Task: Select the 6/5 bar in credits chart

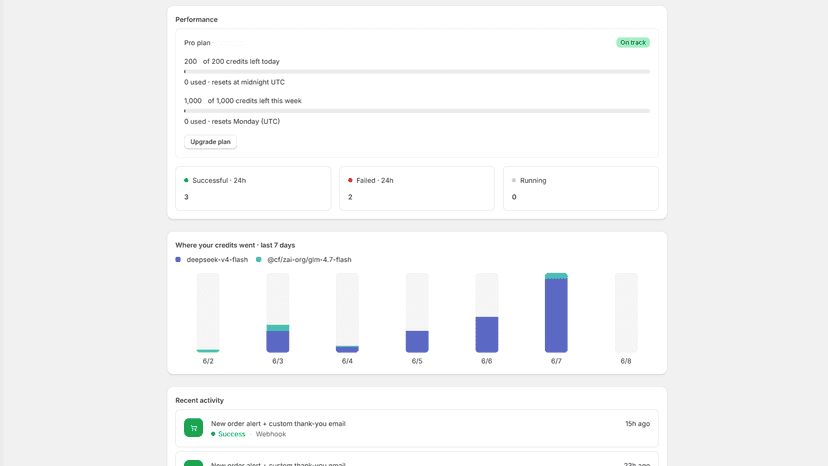Action: point(417,313)
